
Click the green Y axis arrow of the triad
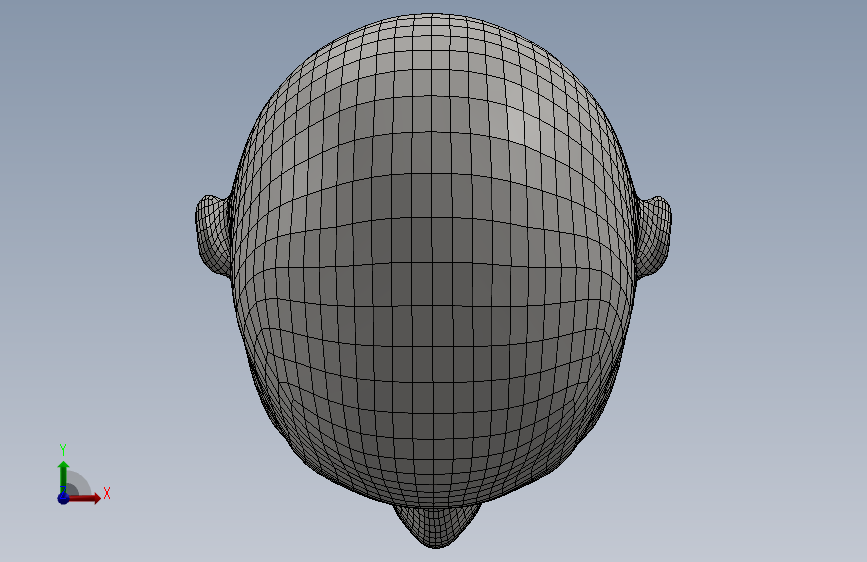[x=63, y=477]
